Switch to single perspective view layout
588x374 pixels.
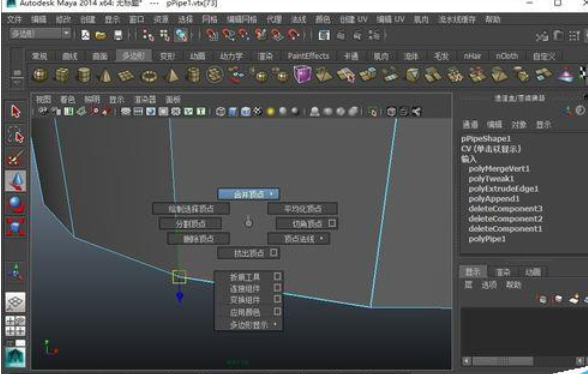click(15, 302)
